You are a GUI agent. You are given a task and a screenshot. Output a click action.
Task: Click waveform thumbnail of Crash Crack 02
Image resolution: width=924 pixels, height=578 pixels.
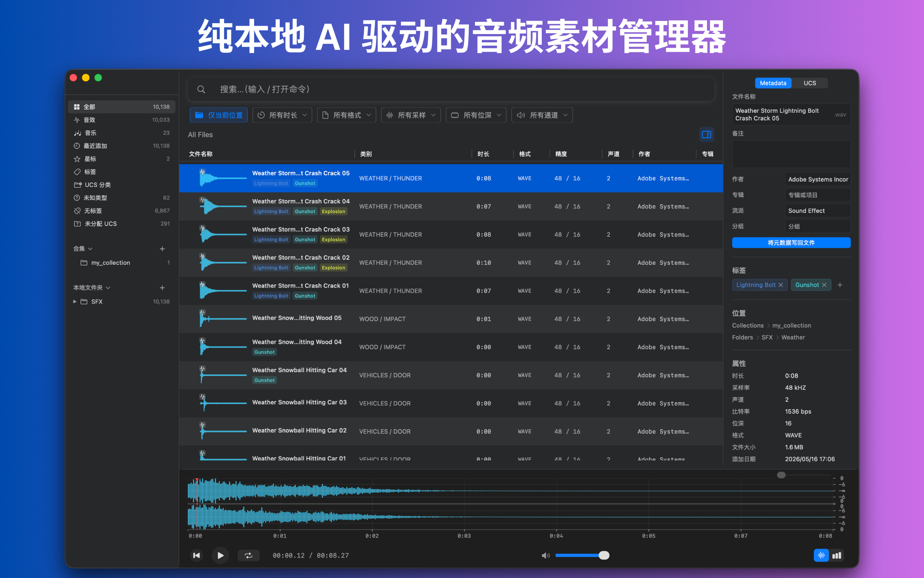pos(223,263)
